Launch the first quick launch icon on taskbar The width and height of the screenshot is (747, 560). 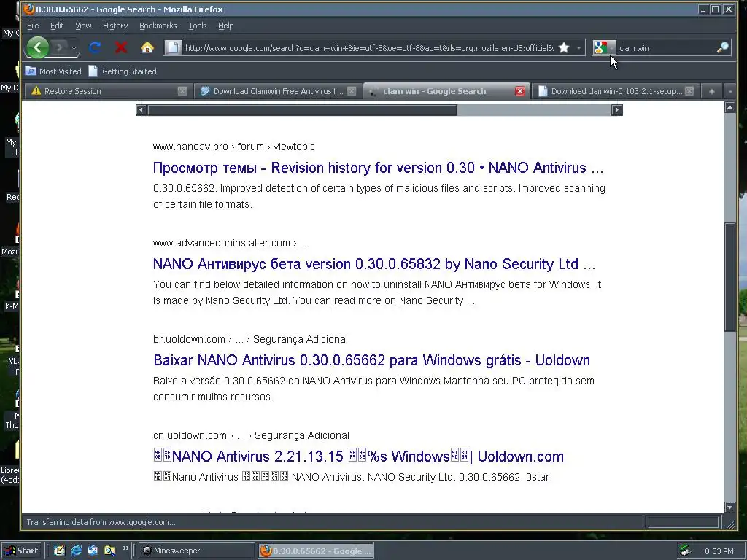59,551
